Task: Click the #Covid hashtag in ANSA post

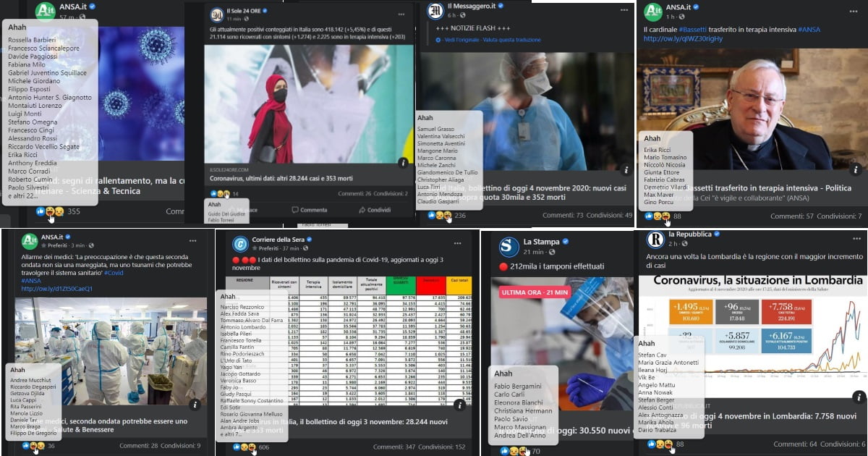Action: pyautogui.click(x=114, y=272)
